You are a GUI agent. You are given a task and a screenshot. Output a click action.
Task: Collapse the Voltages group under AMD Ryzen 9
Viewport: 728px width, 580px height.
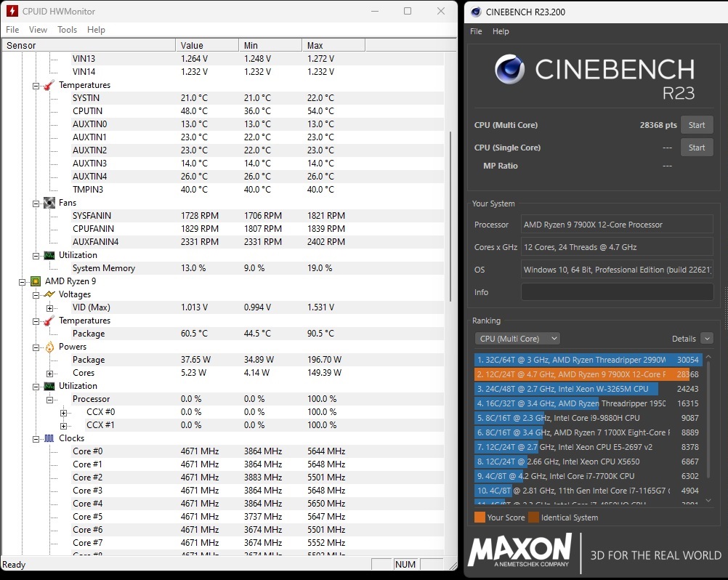click(x=36, y=295)
